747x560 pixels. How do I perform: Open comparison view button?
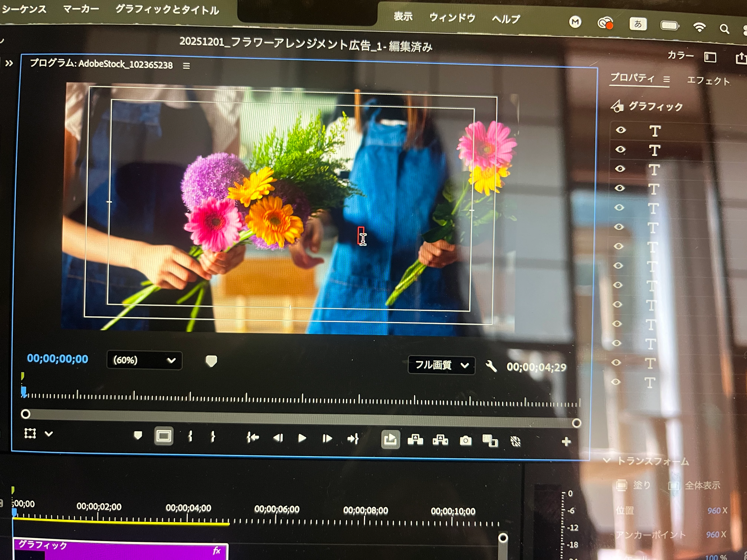tap(490, 441)
